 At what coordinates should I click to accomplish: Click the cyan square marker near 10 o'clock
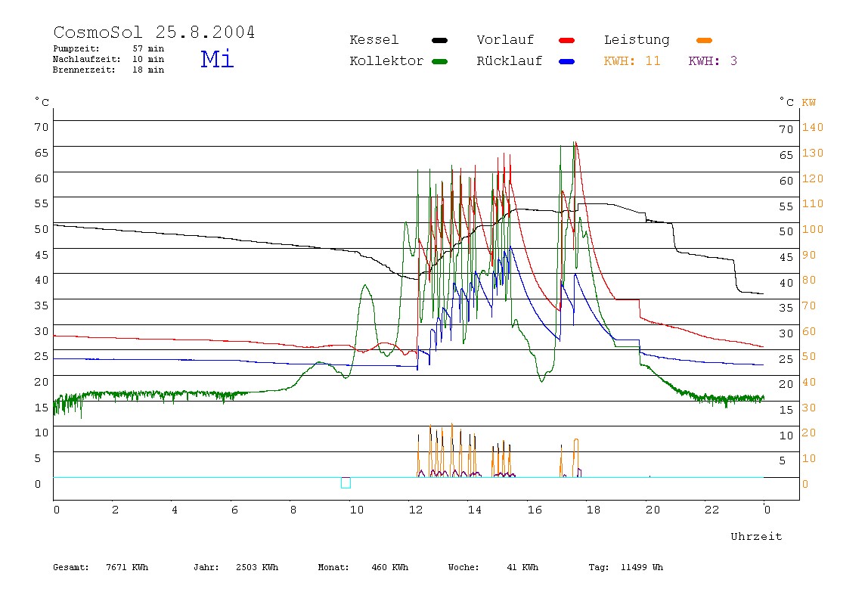coord(346,482)
